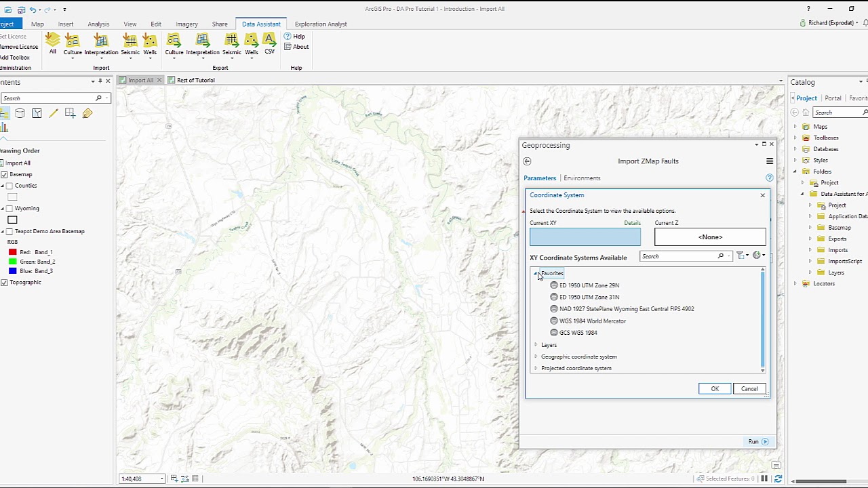
Task: Click the Counties layer symbol swatch
Action: (12, 197)
